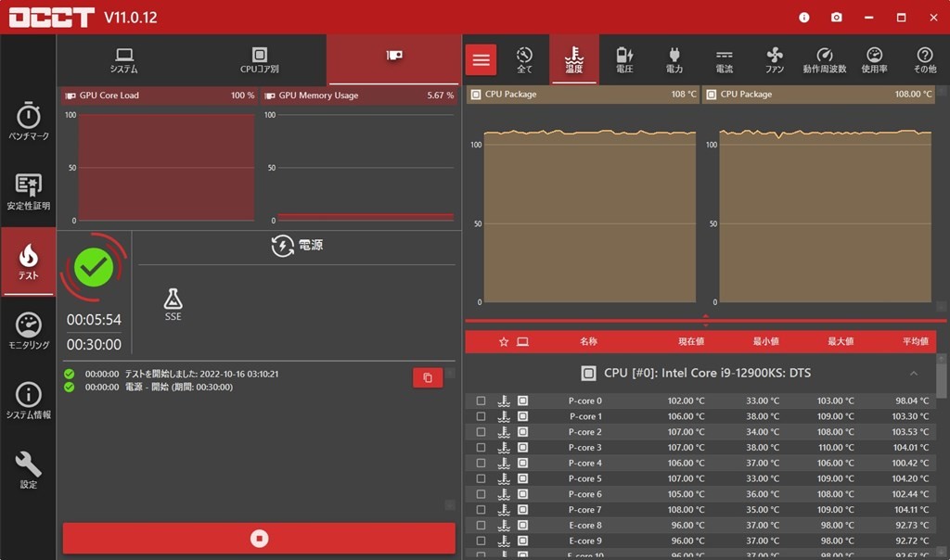950x560 pixels.
Task: Click the copy log button
Action: click(428, 377)
